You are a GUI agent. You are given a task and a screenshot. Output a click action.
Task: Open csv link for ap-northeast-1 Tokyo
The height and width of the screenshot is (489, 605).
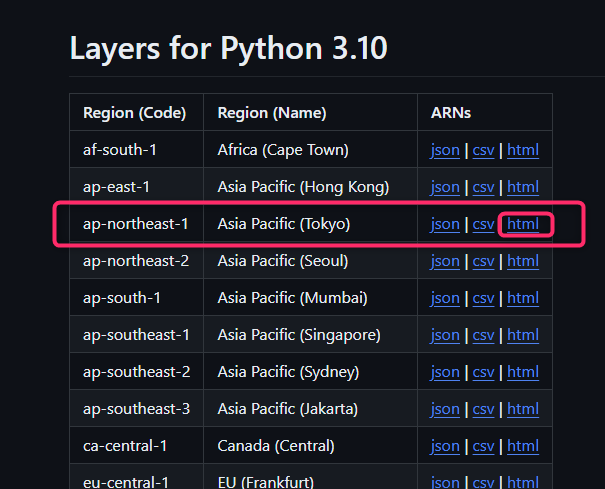point(483,224)
